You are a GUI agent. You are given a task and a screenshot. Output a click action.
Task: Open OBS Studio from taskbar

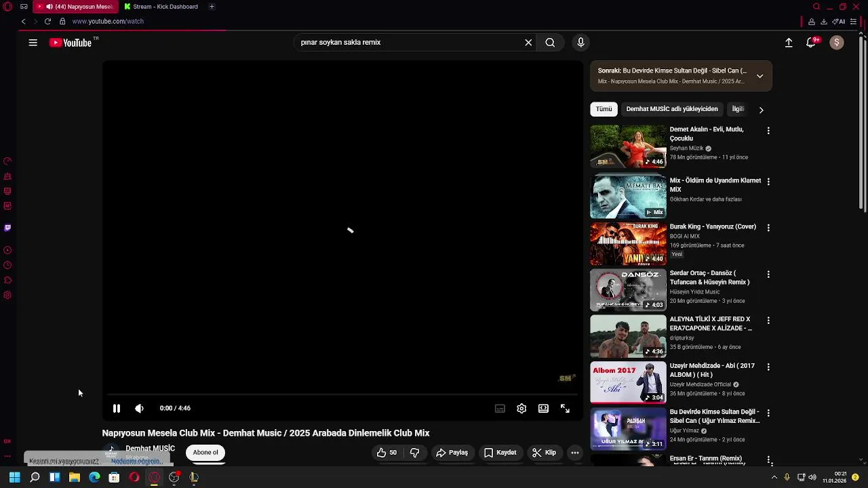174,477
